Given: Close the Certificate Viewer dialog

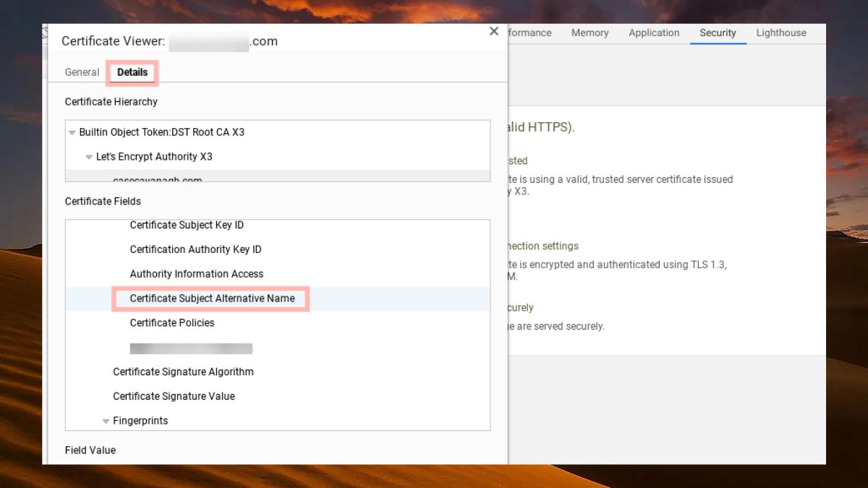Looking at the screenshot, I should (x=494, y=31).
